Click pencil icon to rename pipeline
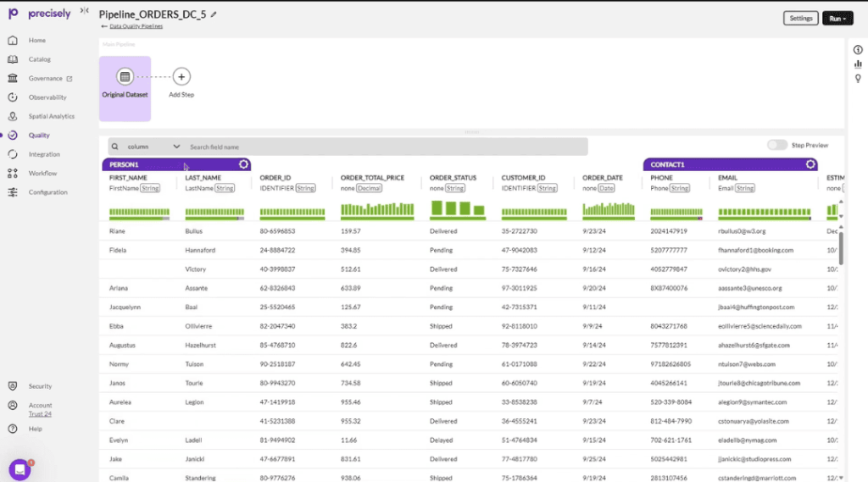The height and width of the screenshot is (482, 868). tap(214, 15)
